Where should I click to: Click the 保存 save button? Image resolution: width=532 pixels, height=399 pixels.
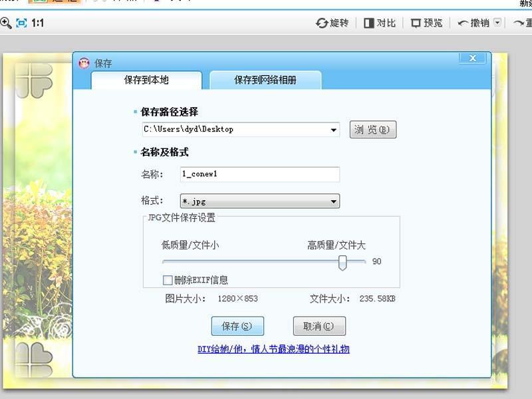click(x=237, y=326)
